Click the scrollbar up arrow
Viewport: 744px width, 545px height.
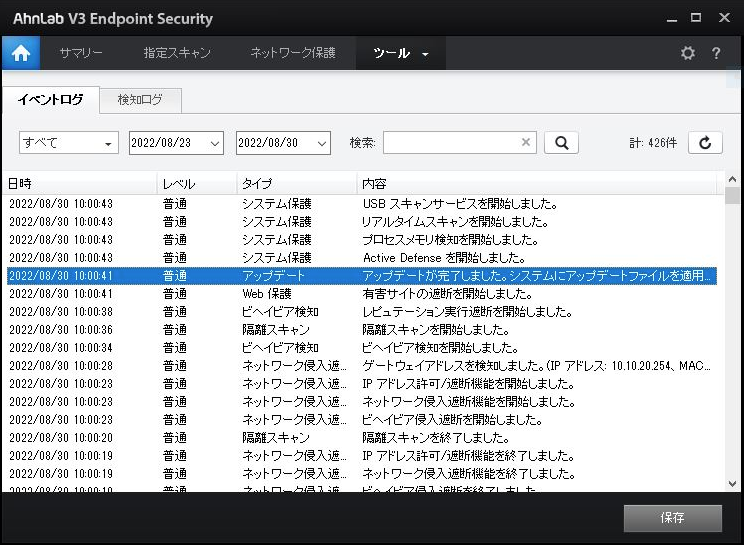tap(732, 179)
